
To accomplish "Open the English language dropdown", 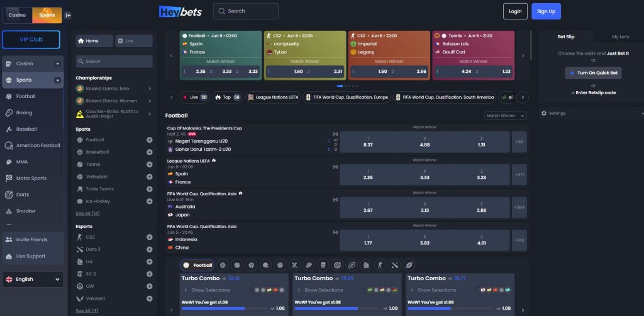I will (32, 279).
